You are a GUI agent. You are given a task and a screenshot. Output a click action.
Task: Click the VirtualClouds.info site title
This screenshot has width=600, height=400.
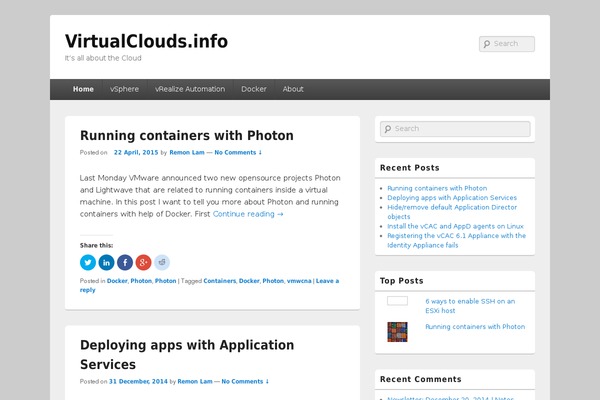146,41
